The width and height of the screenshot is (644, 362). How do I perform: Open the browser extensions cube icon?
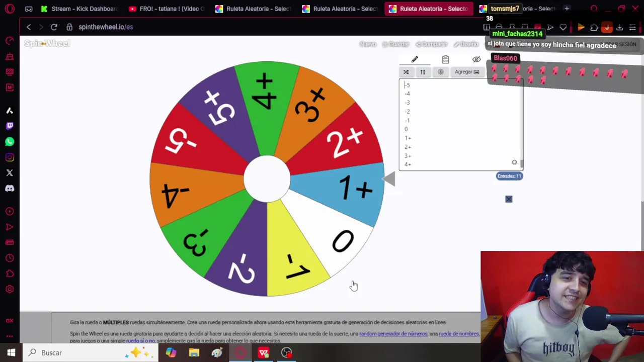pos(594,28)
